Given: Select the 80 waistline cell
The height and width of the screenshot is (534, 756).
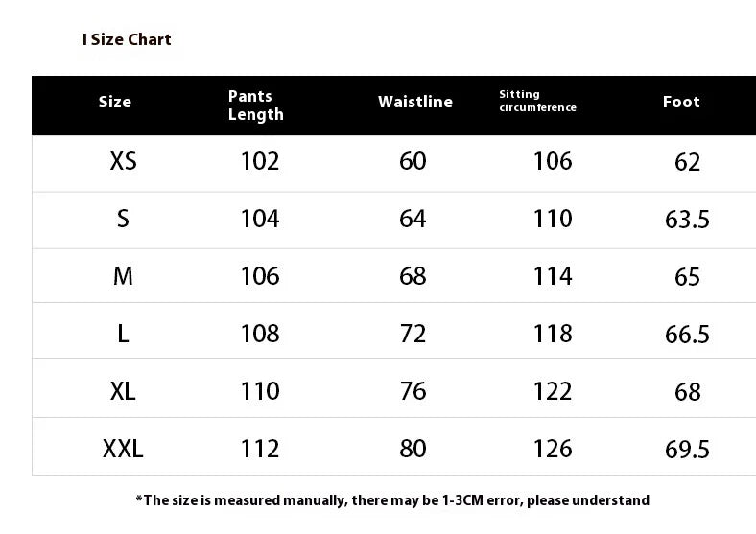Looking at the screenshot, I should (x=413, y=448).
